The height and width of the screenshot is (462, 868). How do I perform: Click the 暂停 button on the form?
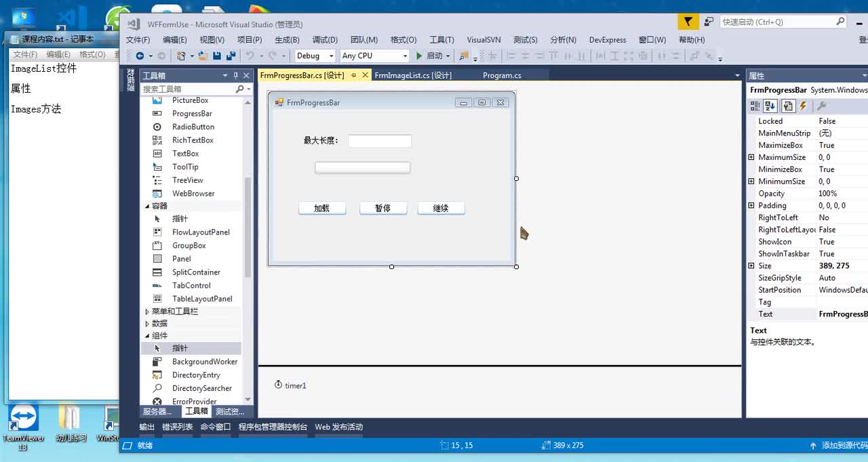(x=383, y=208)
